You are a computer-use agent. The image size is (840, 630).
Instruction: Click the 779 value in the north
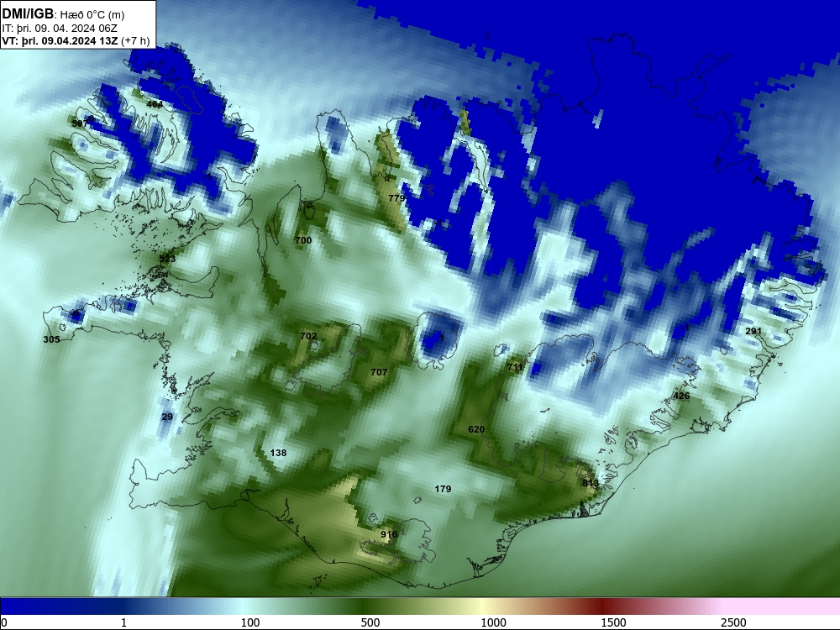[x=396, y=198]
